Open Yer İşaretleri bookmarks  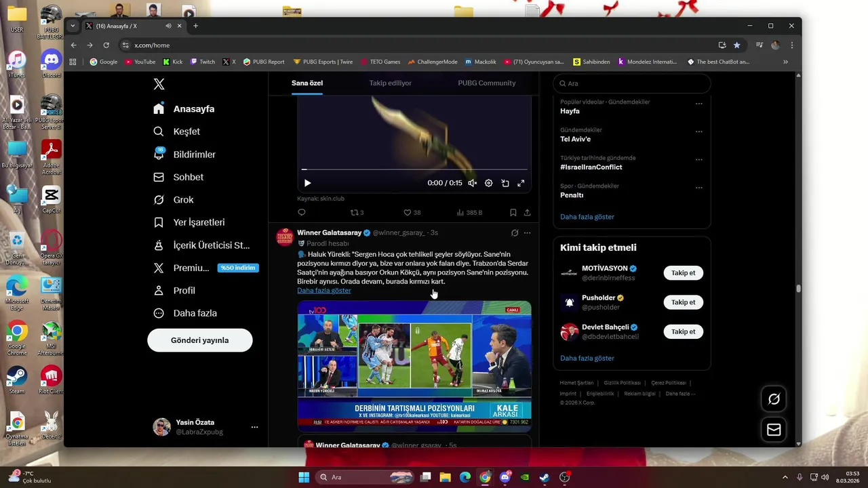click(x=189, y=222)
